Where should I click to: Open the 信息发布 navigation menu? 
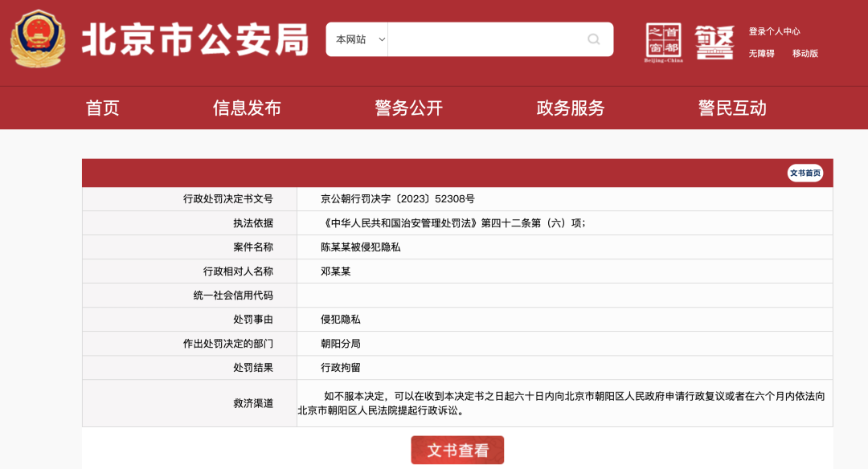pyautogui.click(x=245, y=108)
